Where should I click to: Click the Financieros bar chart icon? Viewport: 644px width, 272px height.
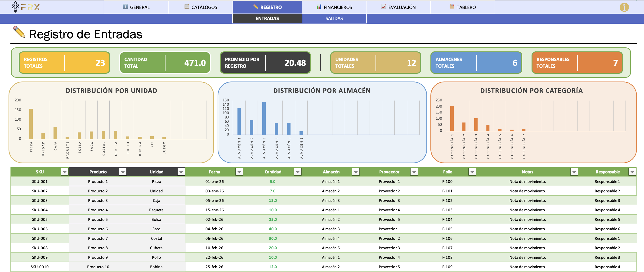pos(319,7)
